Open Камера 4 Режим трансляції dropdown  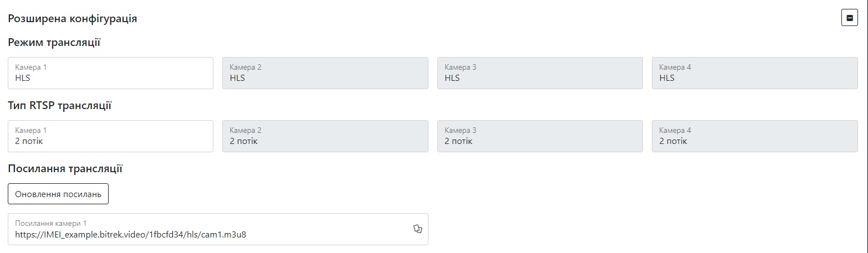tap(754, 73)
